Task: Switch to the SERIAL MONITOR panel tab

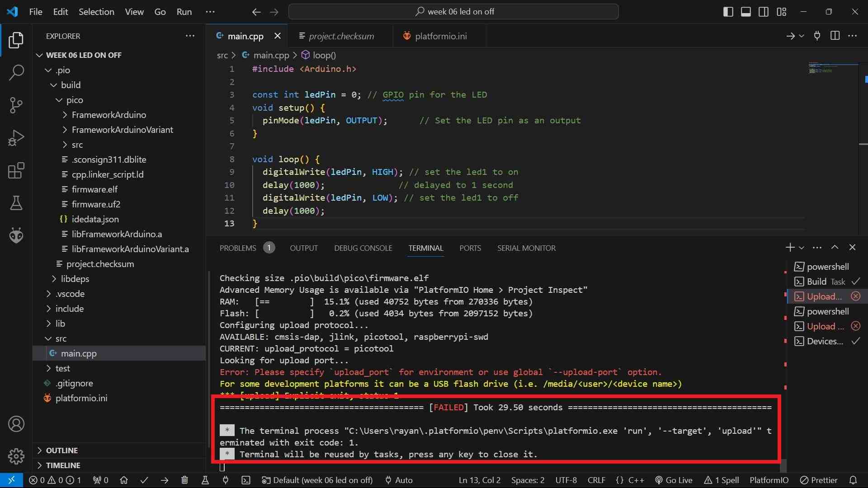Action: click(526, 248)
